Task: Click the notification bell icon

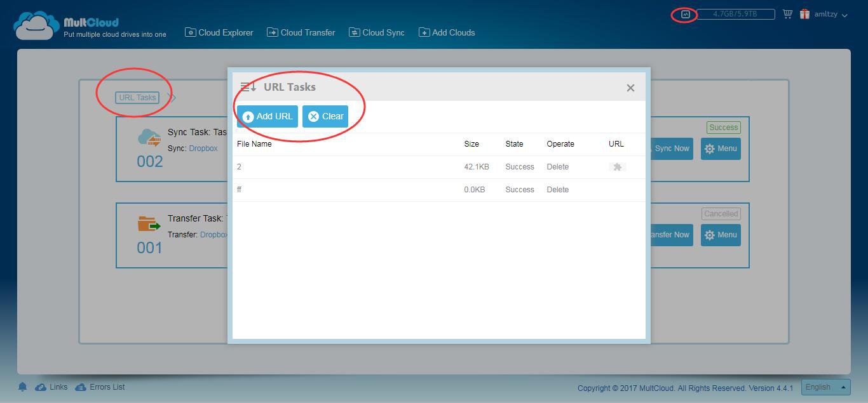Action: tap(23, 387)
